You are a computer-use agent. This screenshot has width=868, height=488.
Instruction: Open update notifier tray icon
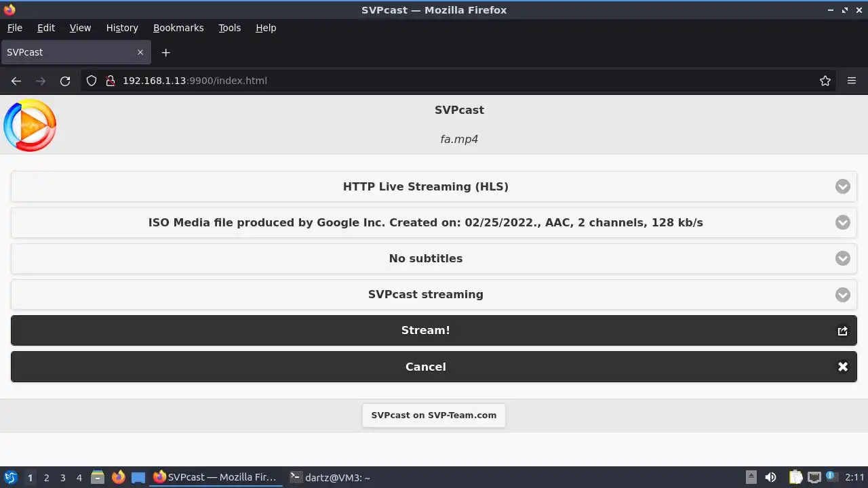tap(831, 477)
